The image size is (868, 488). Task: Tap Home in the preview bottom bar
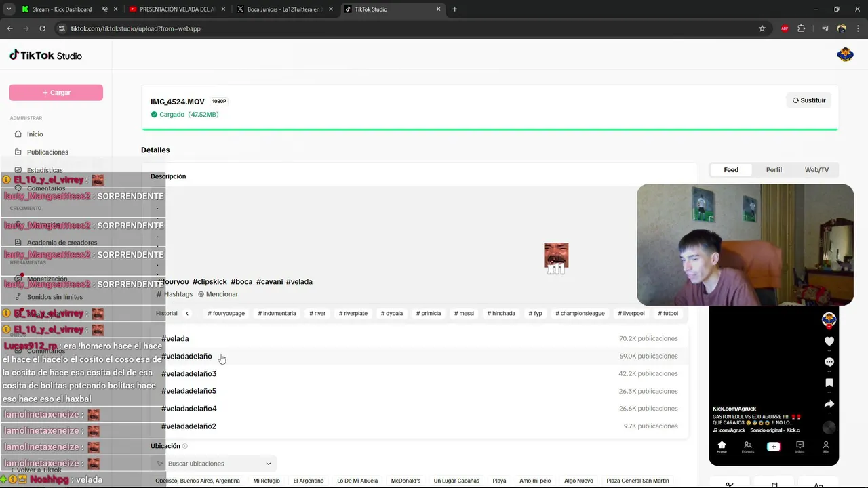pos(722,447)
